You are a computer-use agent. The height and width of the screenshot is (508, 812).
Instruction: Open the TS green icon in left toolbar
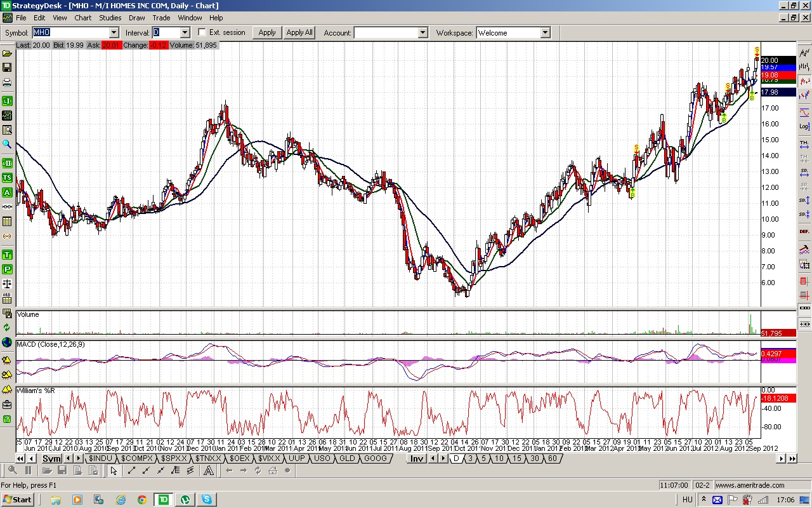tap(7, 178)
